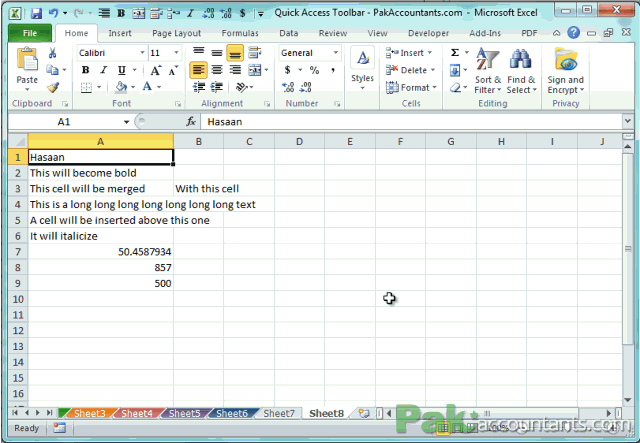Toggle highlighted Align Text Left button
This screenshot has width=640, height=443.
pos(198,70)
